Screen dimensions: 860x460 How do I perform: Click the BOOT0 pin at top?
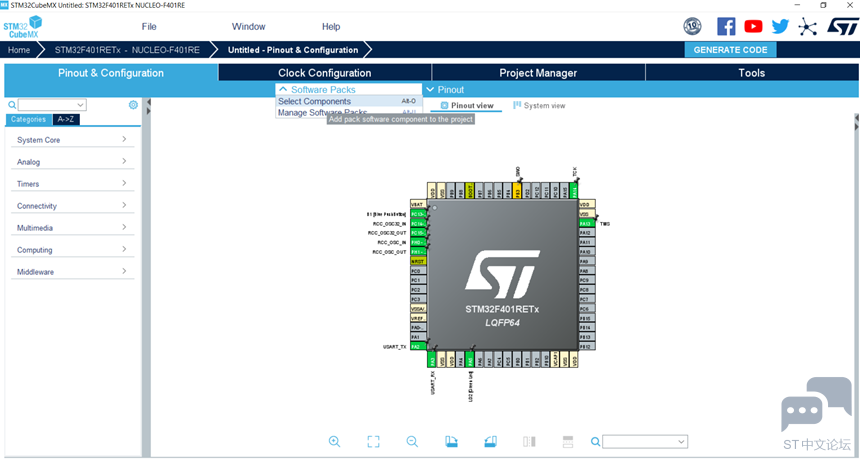[469, 191]
